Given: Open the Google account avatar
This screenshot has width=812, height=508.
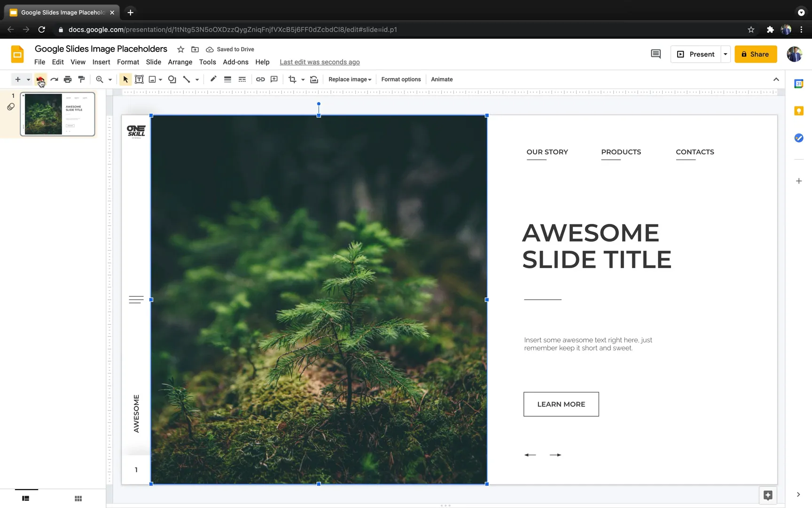Looking at the screenshot, I should point(795,54).
